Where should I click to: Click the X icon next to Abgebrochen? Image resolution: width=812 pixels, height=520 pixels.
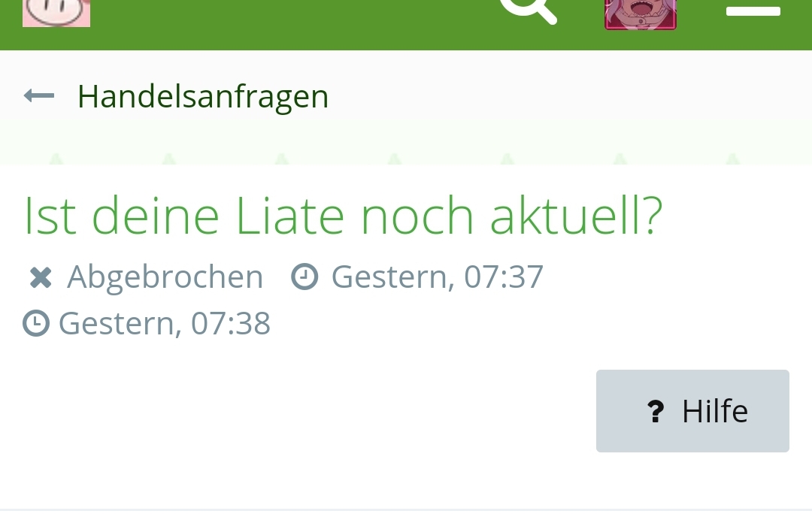(41, 277)
